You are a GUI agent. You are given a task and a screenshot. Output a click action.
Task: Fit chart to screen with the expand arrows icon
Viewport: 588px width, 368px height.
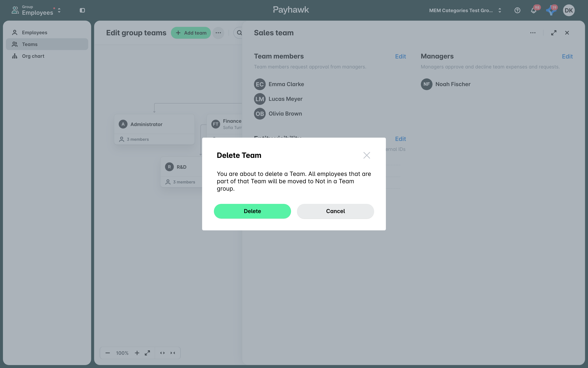[147, 353]
